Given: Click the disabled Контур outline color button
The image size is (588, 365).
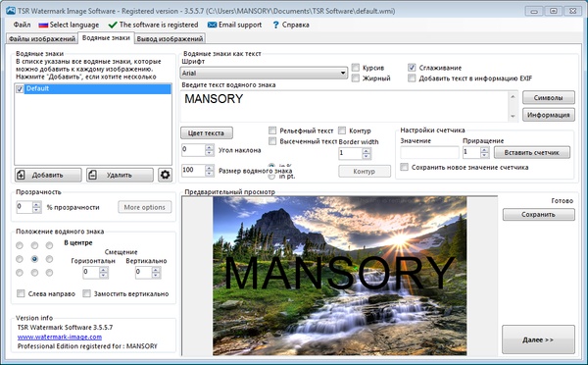Looking at the screenshot, I should [365, 172].
